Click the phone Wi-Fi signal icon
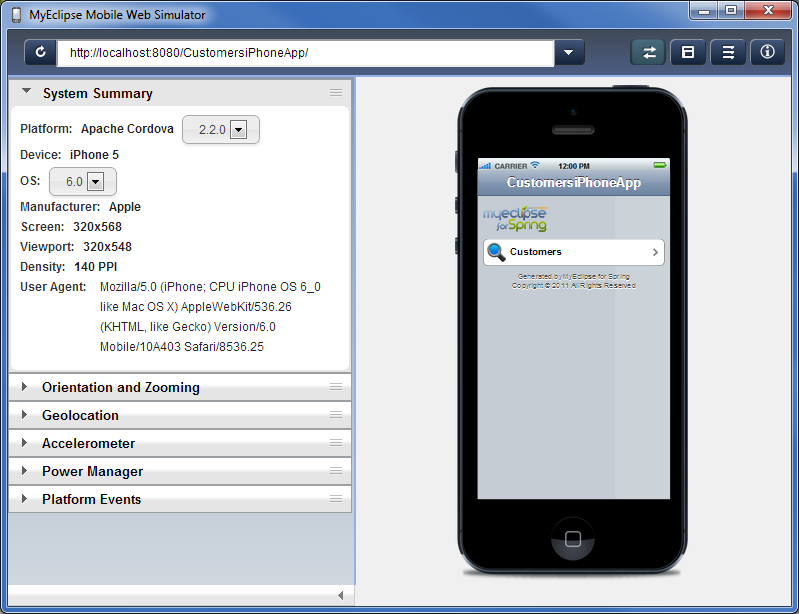This screenshot has height=614, width=799. [x=535, y=165]
